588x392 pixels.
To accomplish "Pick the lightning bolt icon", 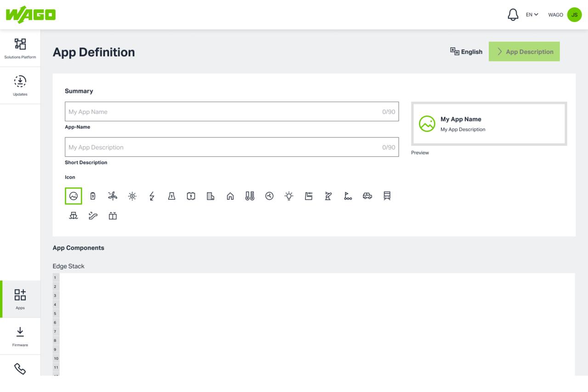I will (152, 196).
